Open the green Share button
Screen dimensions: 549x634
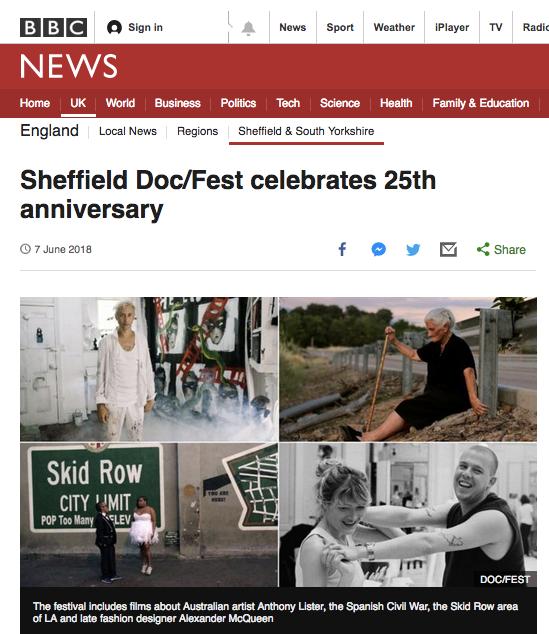(x=501, y=249)
